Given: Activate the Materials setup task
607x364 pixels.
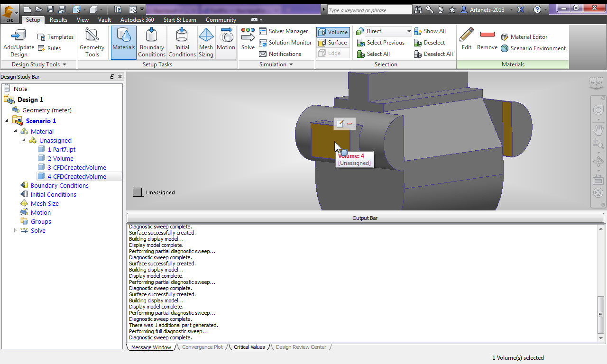Looking at the screenshot, I should coord(124,43).
